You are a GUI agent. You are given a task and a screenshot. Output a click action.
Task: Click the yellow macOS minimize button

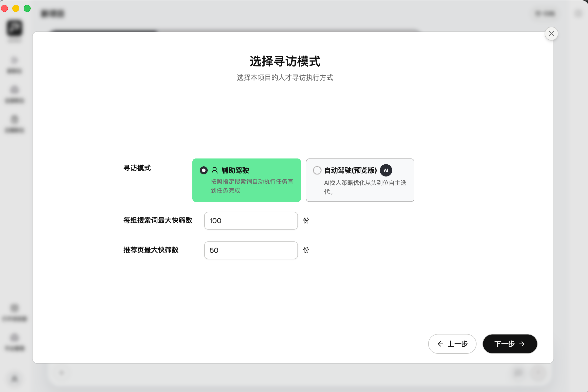tap(16, 8)
